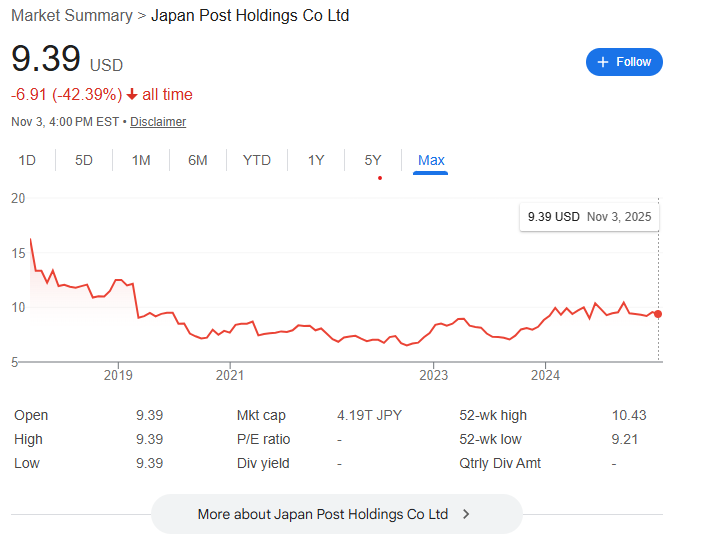The image size is (710, 547).
Task: Click the 52-wk low value 9.21
Action: point(625,439)
